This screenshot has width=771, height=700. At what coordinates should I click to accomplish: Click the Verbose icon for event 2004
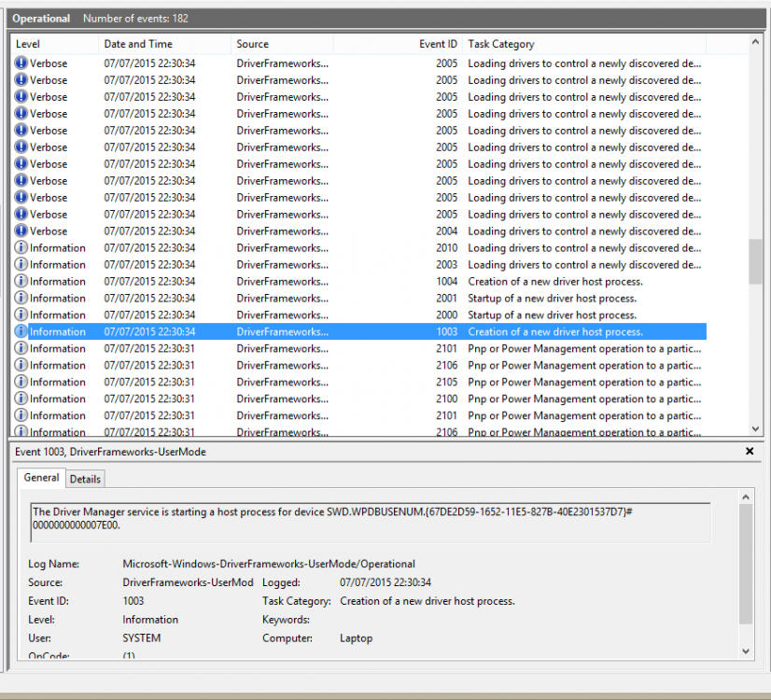click(21, 231)
